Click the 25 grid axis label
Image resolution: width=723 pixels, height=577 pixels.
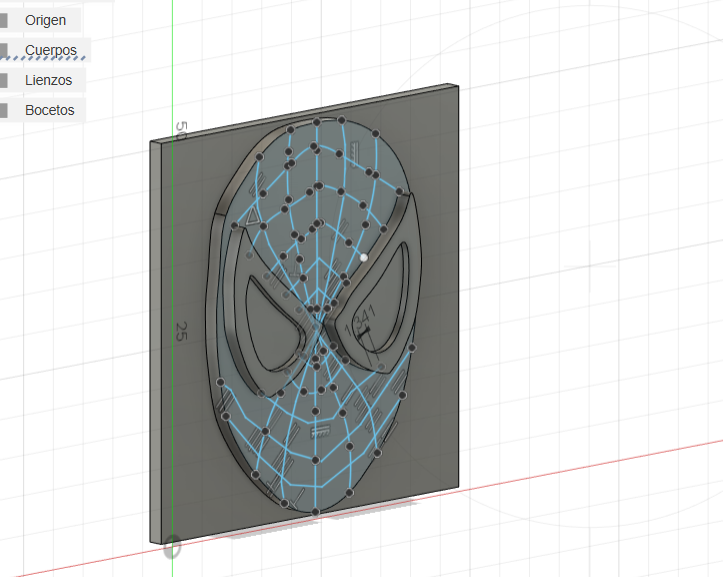pyautogui.click(x=182, y=331)
